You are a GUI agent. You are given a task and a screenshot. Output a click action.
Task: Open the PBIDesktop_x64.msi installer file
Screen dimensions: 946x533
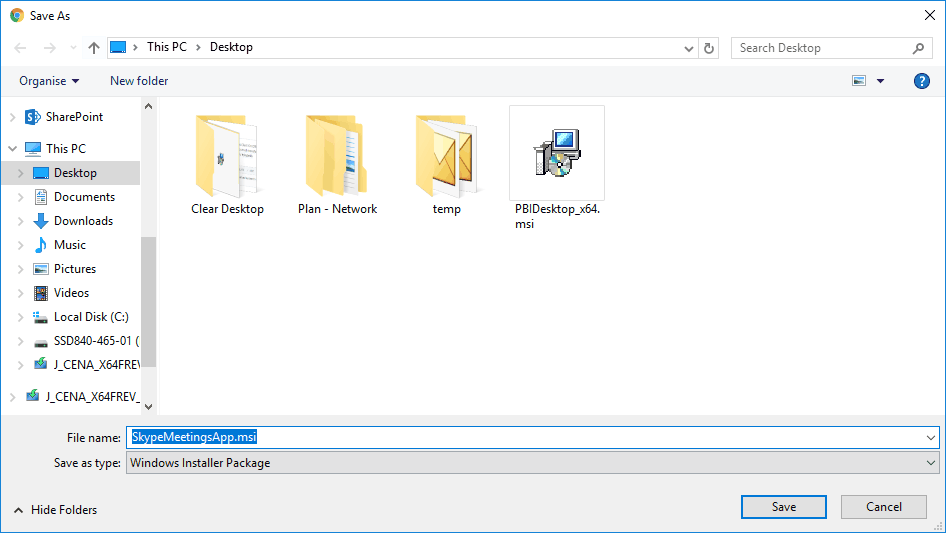point(556,155)
